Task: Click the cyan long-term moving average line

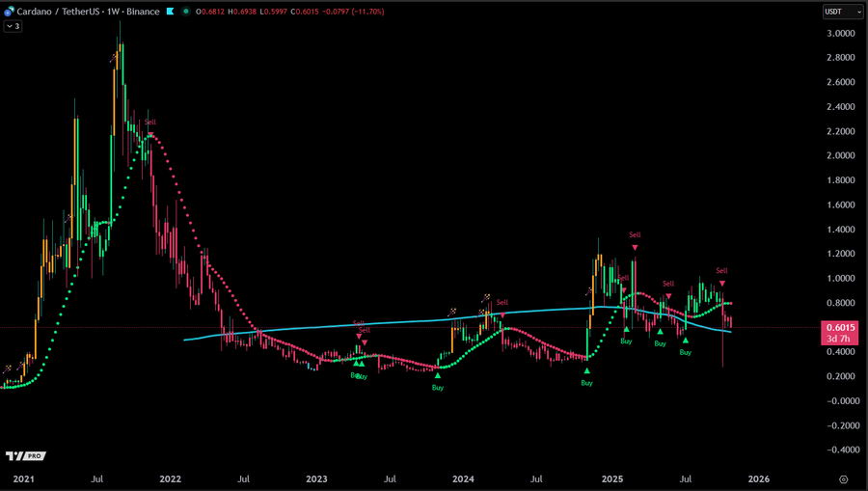Action: coord(386,321)
